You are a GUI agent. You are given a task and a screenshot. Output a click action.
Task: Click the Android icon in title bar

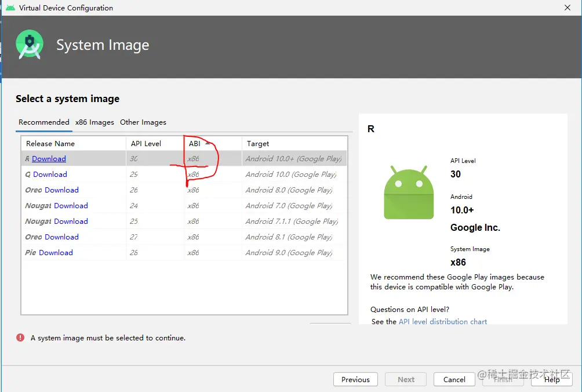coord(10,8)
